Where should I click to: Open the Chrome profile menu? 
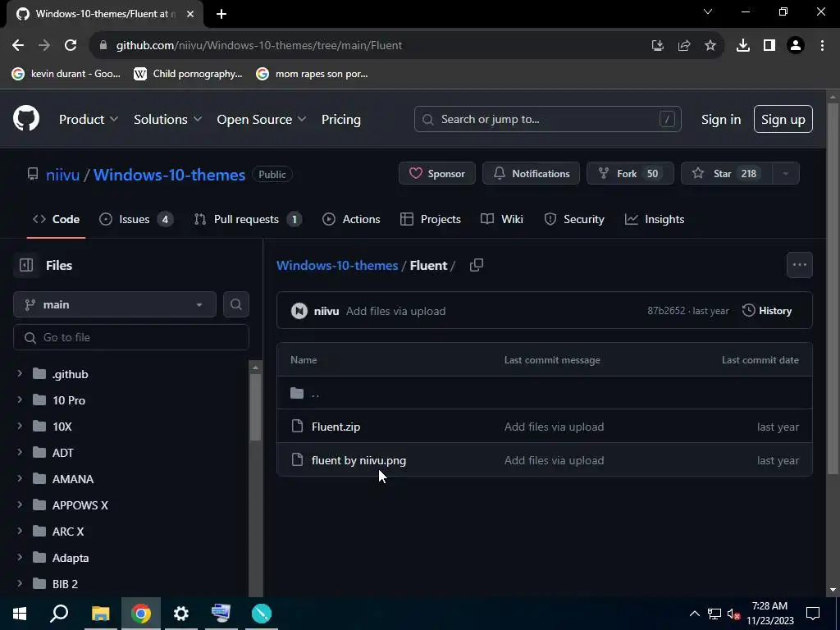796,46
